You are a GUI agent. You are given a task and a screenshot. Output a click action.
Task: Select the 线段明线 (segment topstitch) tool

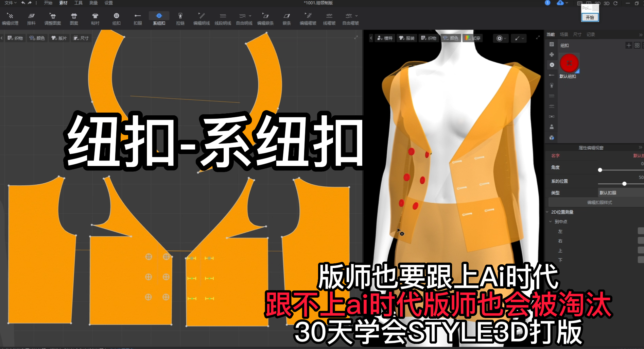(223, 19)
